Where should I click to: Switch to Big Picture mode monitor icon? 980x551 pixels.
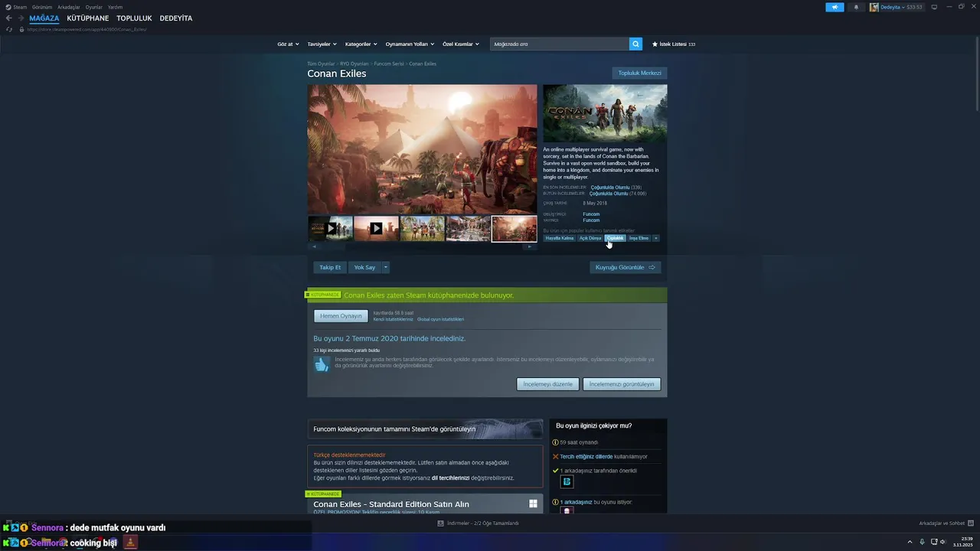[x=934, y=7]
